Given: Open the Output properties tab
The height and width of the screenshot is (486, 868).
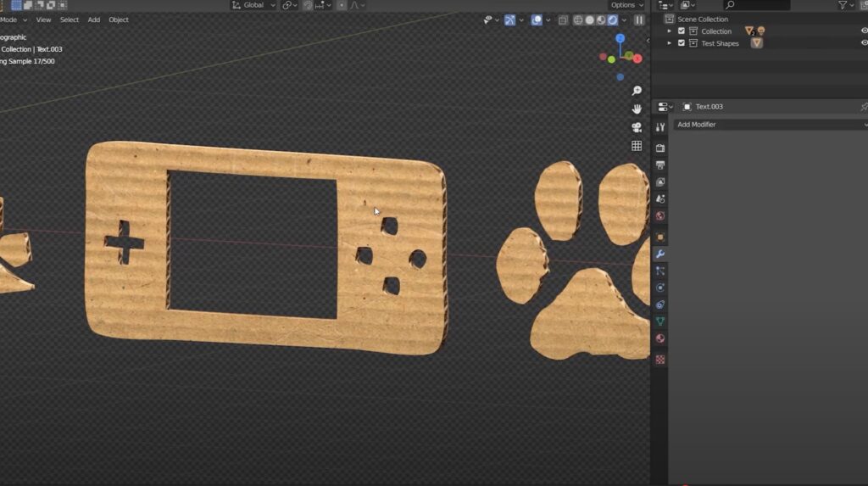Looking at the screenshot, I should [659, 165].
